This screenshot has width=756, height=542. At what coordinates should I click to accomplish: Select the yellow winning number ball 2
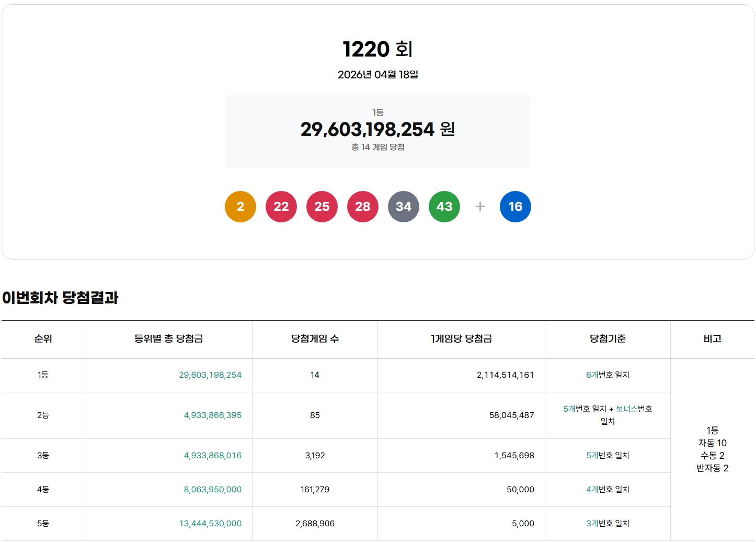click(x=240, y=207)
